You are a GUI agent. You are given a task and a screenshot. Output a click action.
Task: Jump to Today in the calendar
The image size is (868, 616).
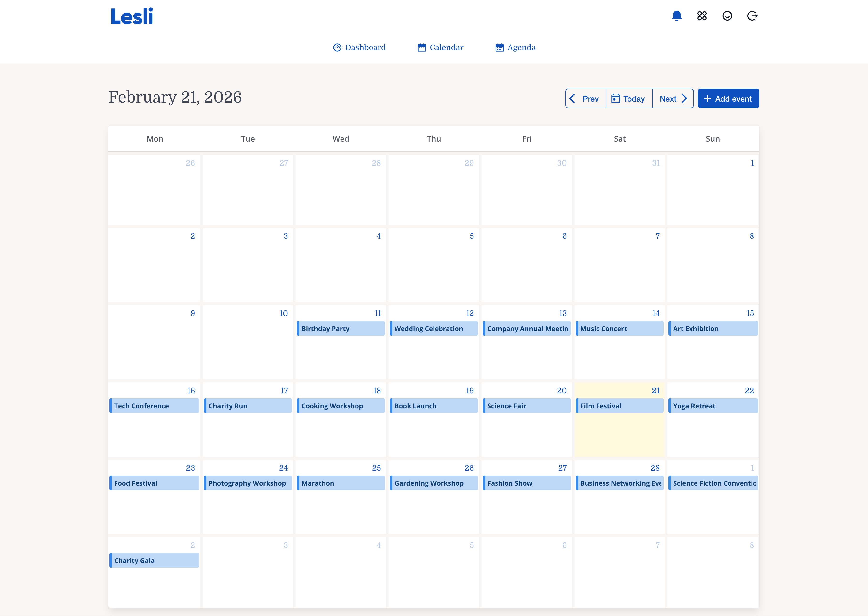[x=629, y=99]
